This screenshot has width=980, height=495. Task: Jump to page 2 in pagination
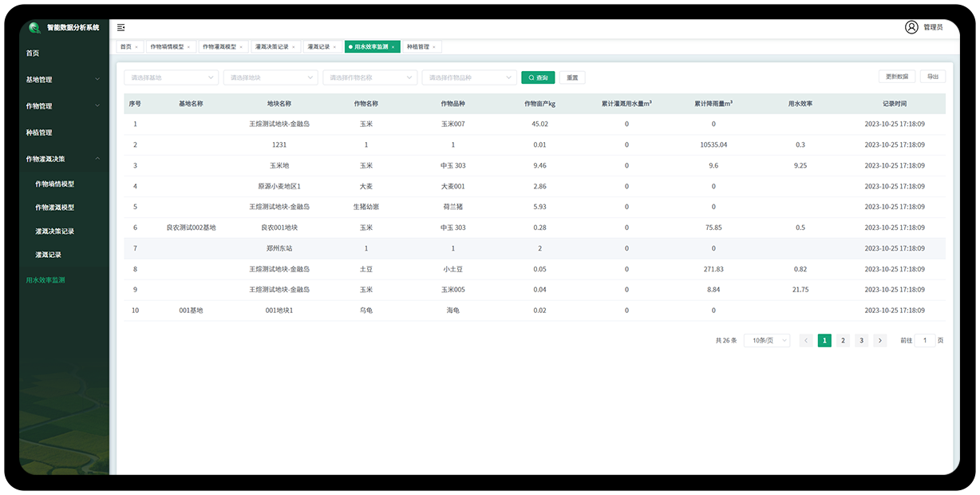click(843, 340)
